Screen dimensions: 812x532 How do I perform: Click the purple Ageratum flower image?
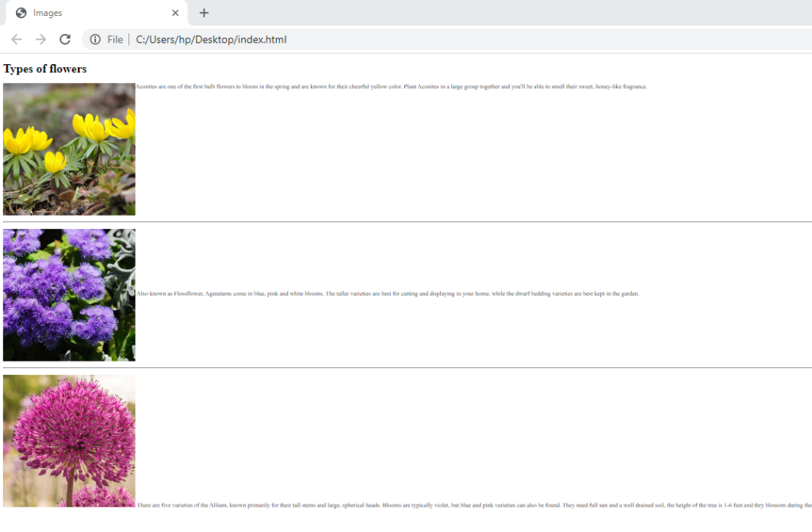[69, 295]
